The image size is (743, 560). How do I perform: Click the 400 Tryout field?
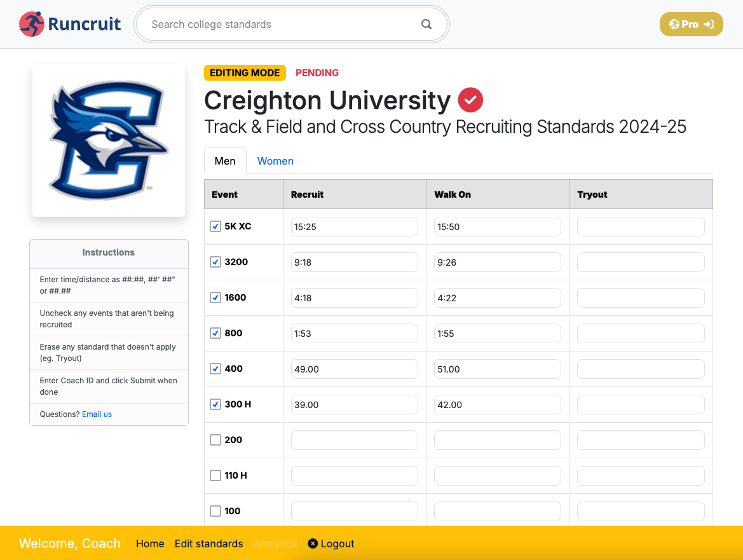coord(641,369)
